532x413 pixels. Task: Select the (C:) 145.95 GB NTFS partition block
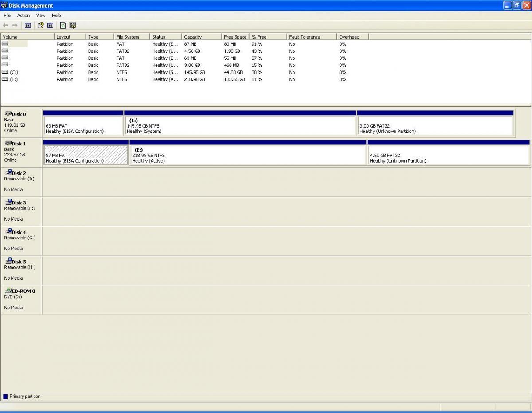(240, 123)
